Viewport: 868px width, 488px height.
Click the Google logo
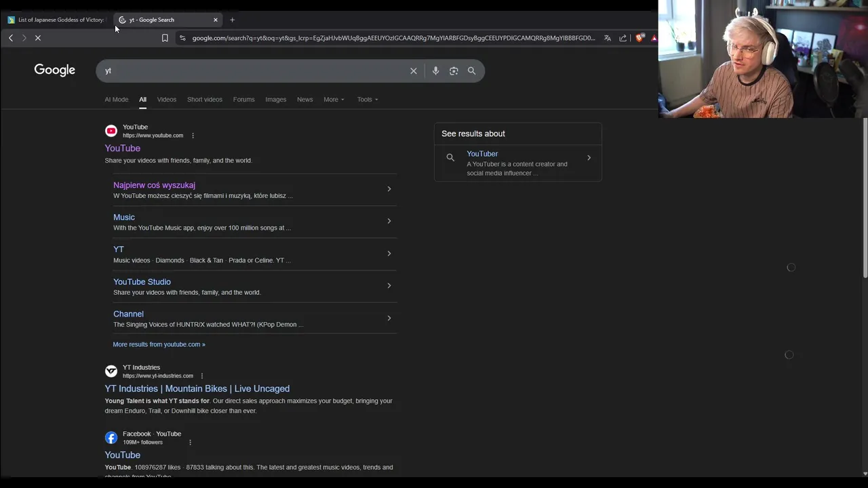pyautogui.click(x=55, y=70)
